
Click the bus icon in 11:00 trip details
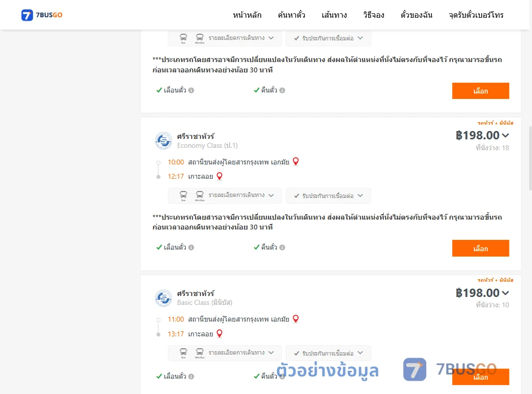tap(183, 353)
